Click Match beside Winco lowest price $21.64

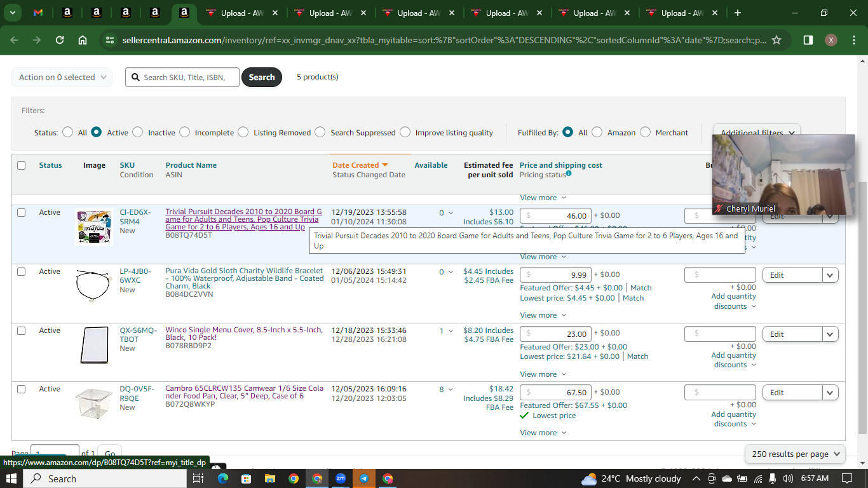click(x=637, y=356)
